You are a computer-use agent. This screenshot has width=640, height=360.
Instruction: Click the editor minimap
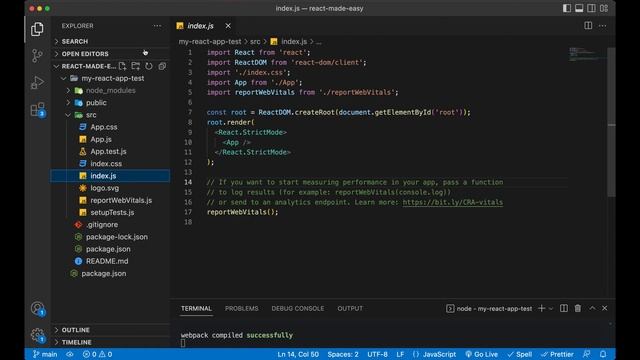click(x=587, y=54)
